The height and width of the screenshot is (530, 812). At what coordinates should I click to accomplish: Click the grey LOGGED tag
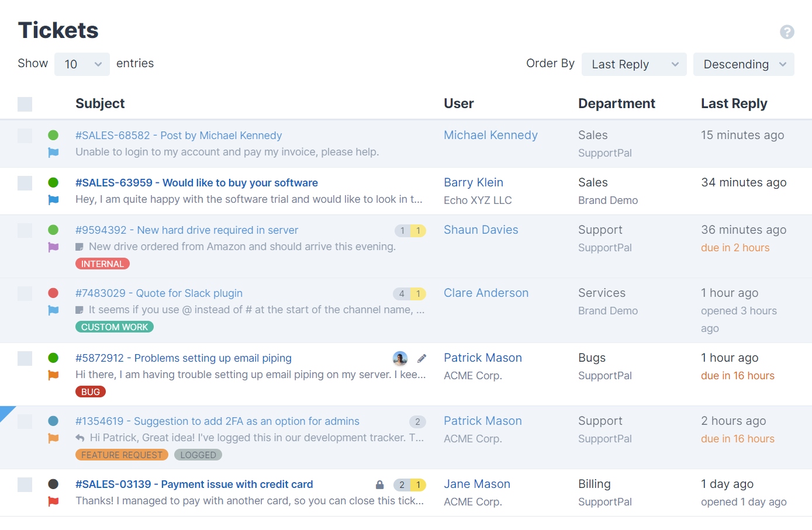pos(198,455)
